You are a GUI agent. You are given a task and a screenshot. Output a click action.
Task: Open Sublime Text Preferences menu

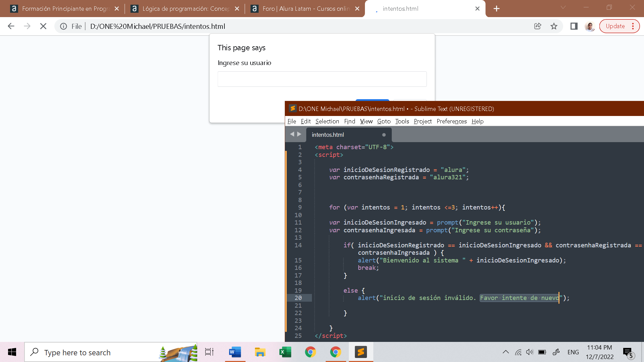[451, 121]
